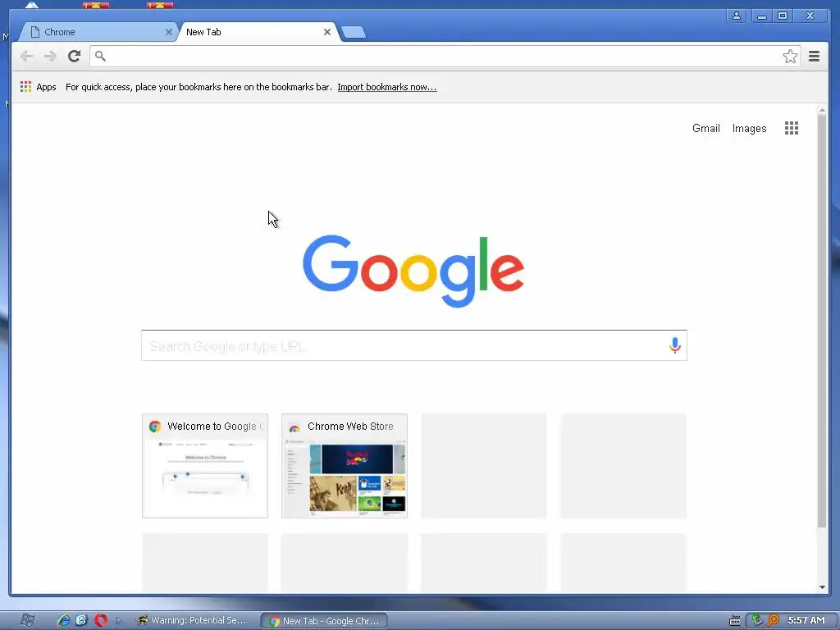Open the on-screen keyboard tray icon
840x630 pixels.
click(734, 621)
